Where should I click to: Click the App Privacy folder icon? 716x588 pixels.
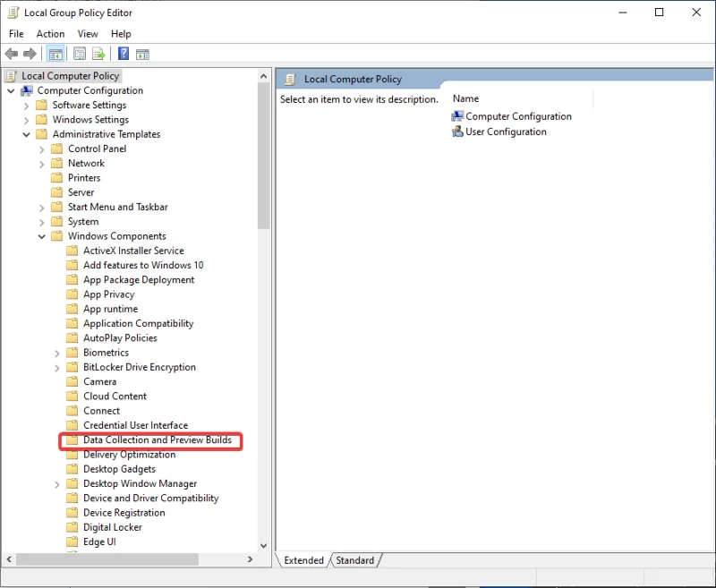pos(72,294)
